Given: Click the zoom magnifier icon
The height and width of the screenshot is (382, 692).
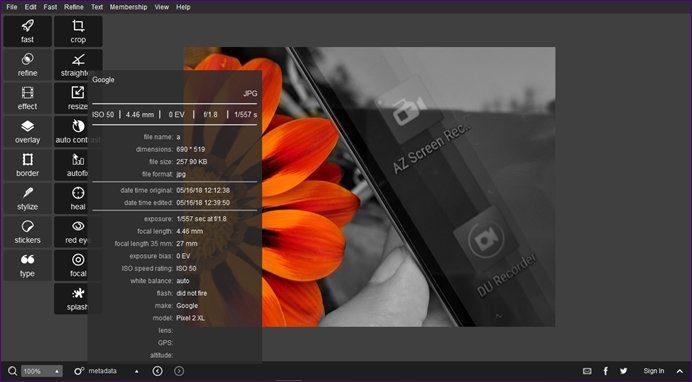Looking at the screenshot, I should [12, 371].
